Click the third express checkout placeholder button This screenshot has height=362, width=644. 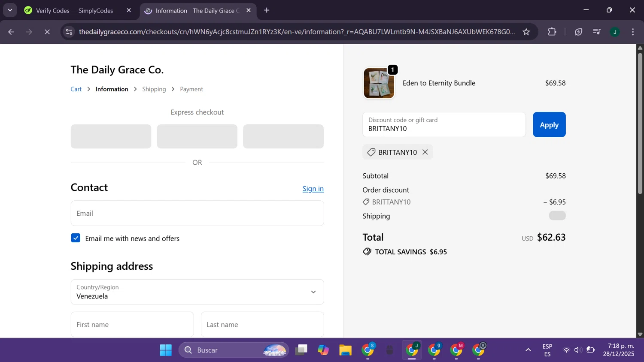pos(283,136)
